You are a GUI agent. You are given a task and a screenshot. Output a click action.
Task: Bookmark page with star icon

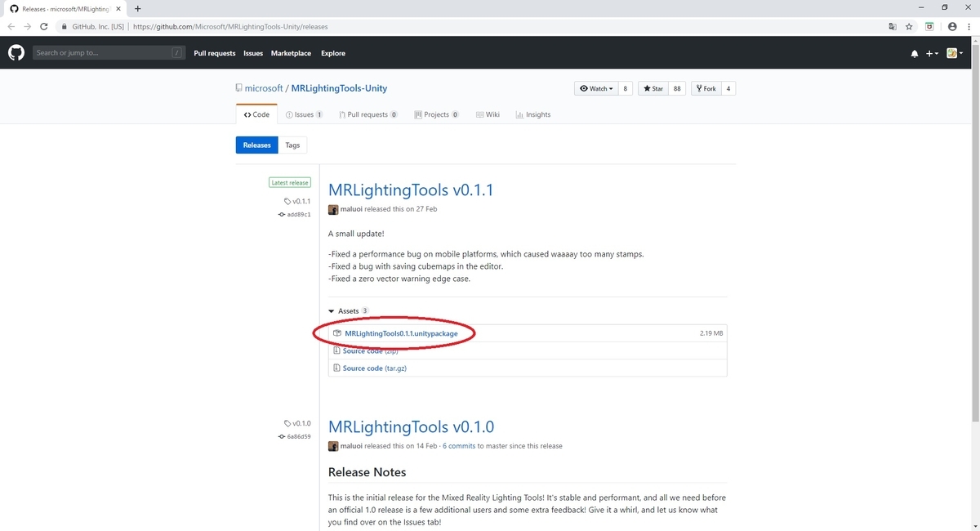[909, 26]
